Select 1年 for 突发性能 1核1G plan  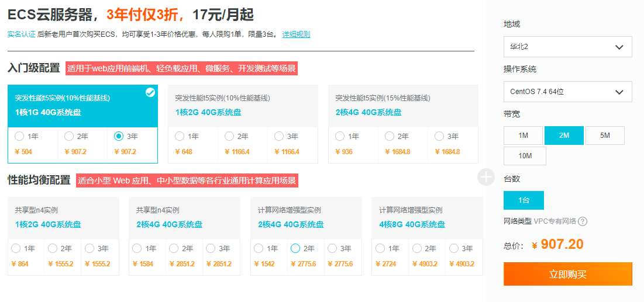[x=19, y=136]
